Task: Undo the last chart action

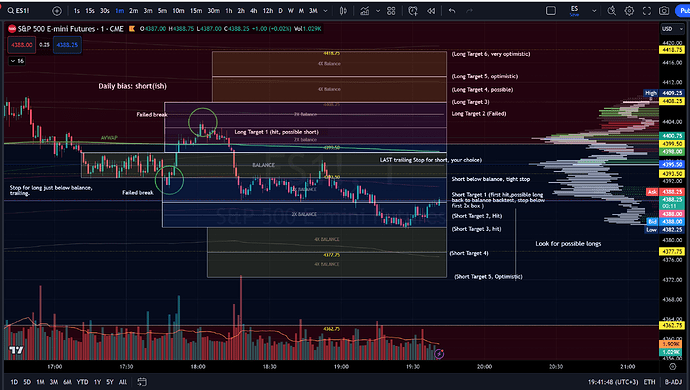Action: (x=452, y=11)
